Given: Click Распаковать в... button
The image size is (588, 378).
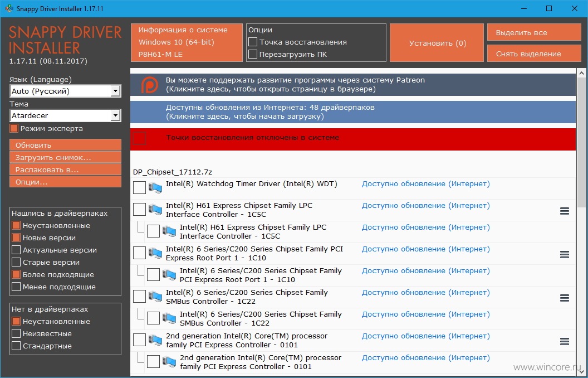Looking at the screenshot, I should point(65,169).
